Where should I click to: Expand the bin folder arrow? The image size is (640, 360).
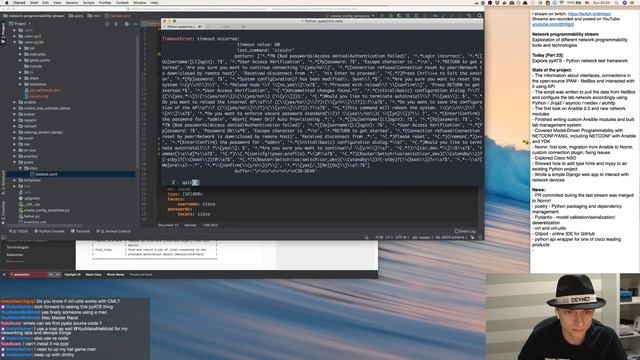click(20, 48)
